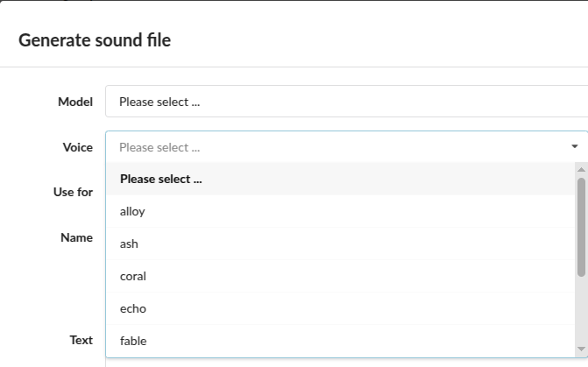Select the ash voice option
Screen dimensions: 588x367
tap(129, 243)
